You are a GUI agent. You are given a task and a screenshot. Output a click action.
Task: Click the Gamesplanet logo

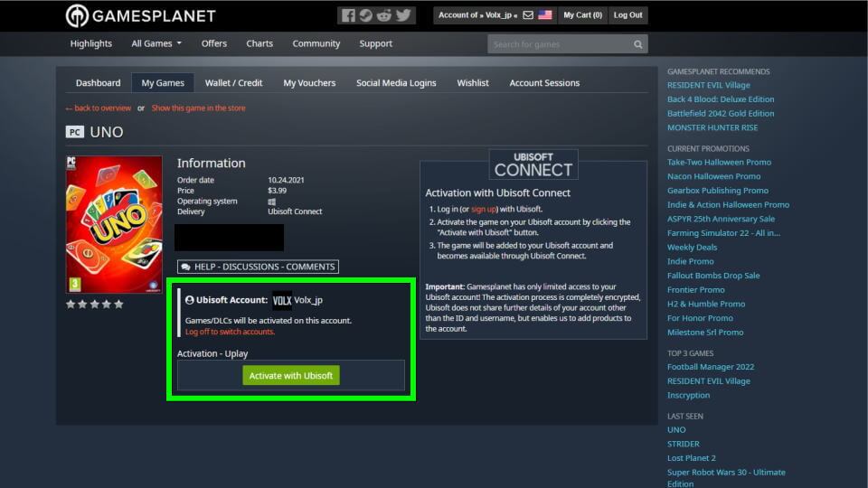point(141,15)
